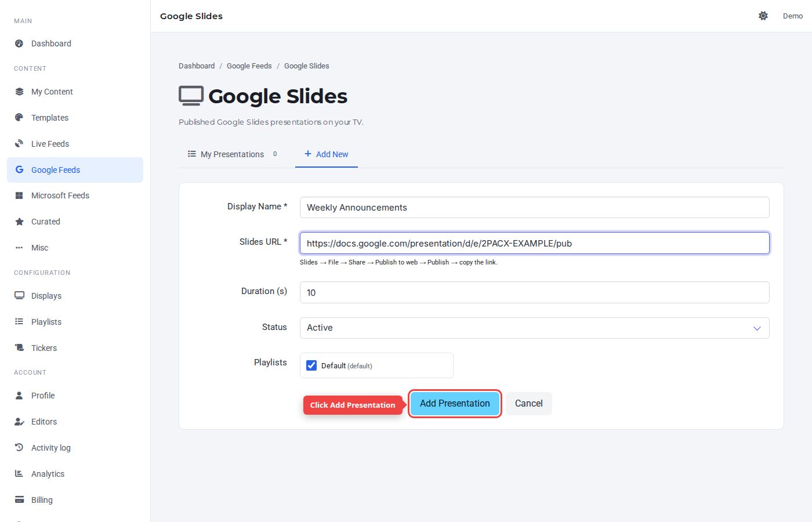Open My Content menu item
This screenshot has width=812, height=522.
point(75,92)
